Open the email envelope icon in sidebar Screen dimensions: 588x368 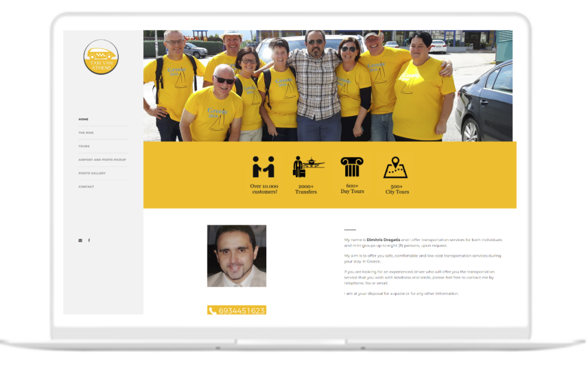coord(80,239)
